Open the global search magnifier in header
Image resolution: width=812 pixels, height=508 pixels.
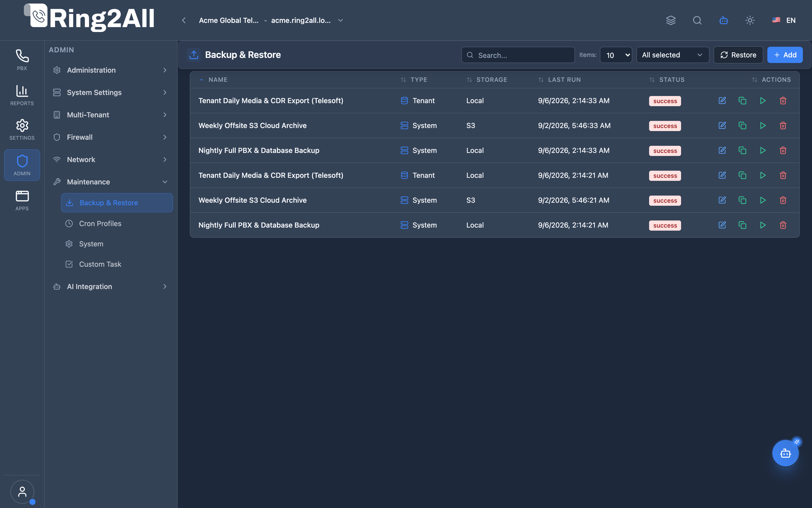(x=697, y=20)
